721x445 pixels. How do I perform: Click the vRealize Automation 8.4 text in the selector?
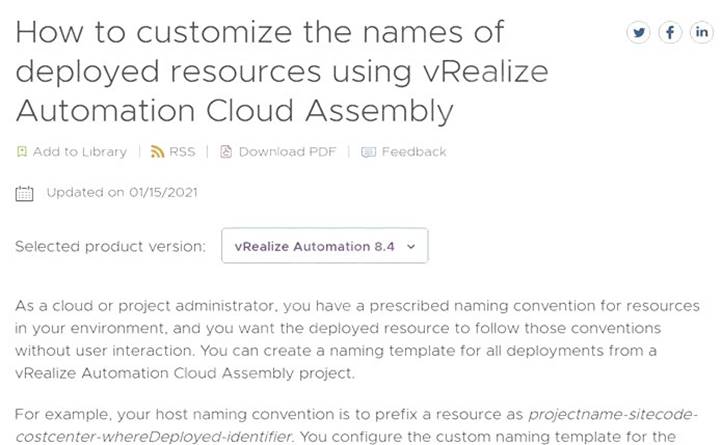315,246
